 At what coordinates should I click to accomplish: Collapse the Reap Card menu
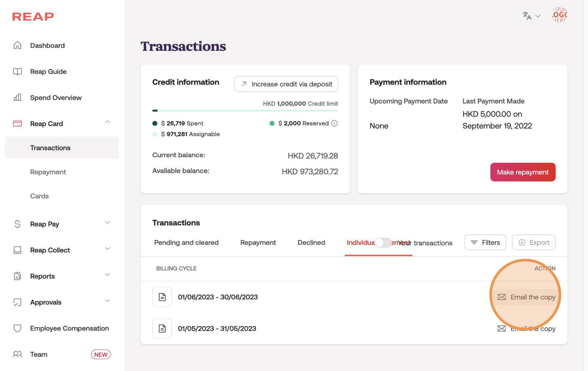107,122
